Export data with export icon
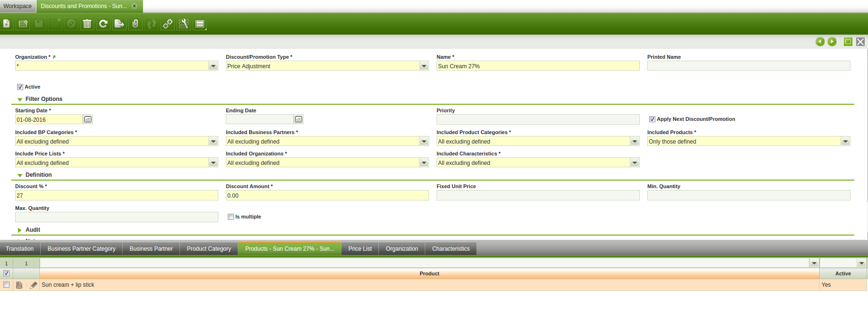 click(119, 24)
